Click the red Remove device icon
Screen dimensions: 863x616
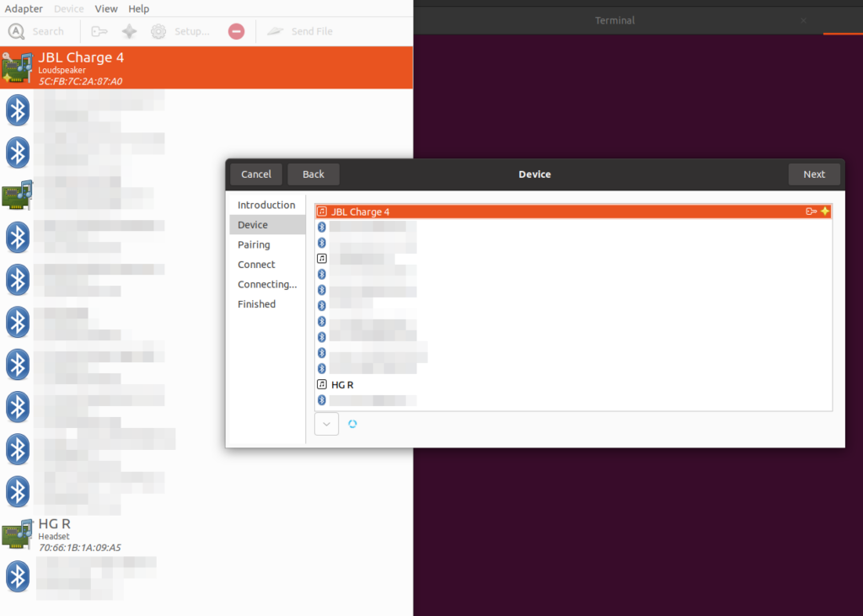tap(236, 31)
